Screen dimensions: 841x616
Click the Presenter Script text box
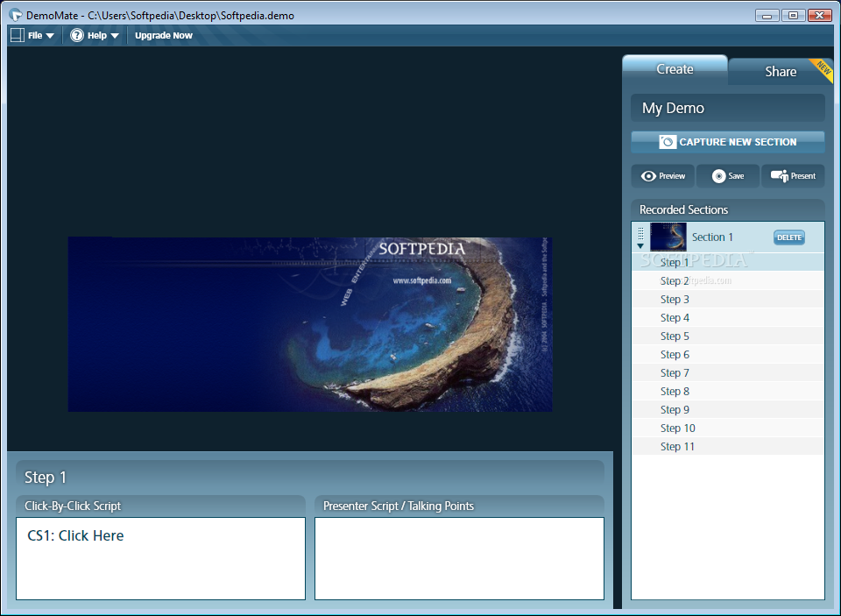pos(459,558)
